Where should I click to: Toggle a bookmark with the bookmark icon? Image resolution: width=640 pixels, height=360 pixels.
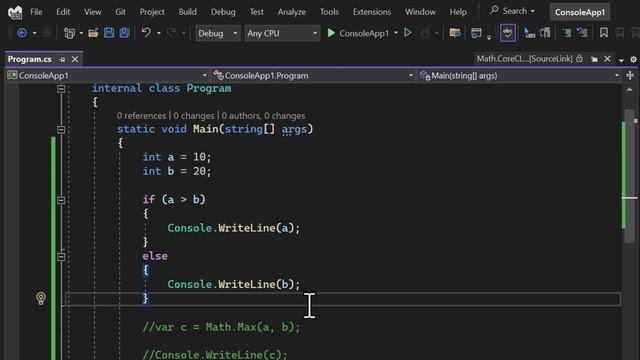[x=604, y=33]
